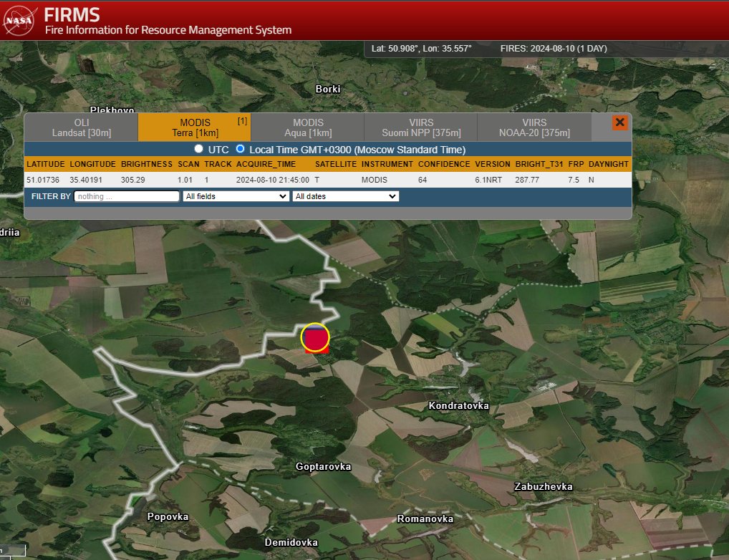Click the Lat/Lon coordinates readout
The height and width of the screenshot is (560, 729).
421,49
